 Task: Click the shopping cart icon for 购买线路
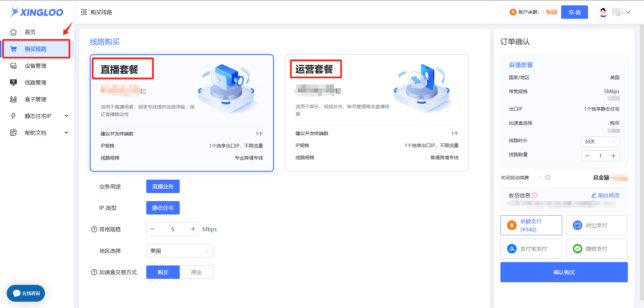[13, 49]
